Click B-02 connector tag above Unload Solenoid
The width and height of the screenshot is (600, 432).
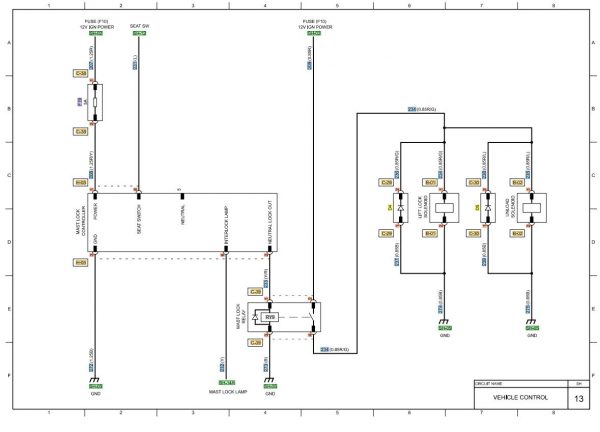click(517, 183)
